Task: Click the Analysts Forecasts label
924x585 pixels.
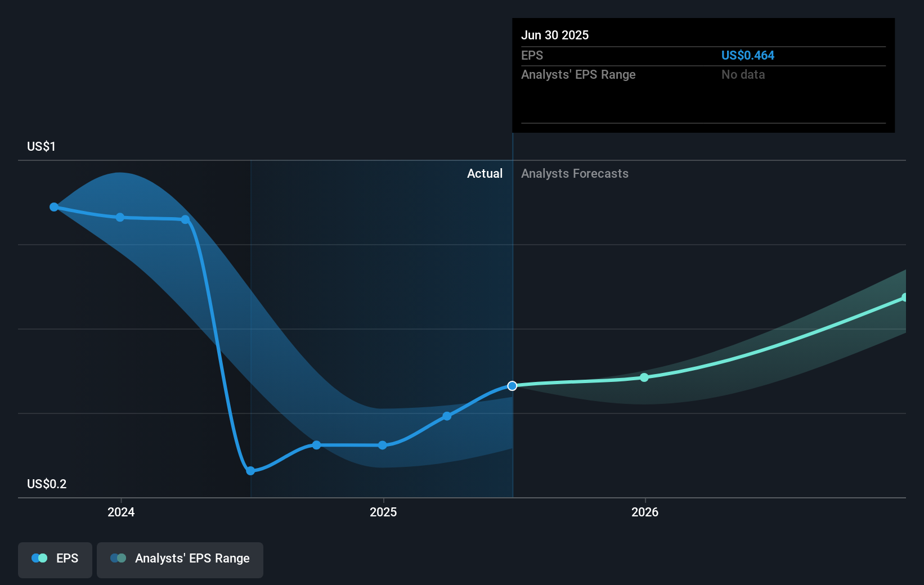Action: click(x=575, y=174)
